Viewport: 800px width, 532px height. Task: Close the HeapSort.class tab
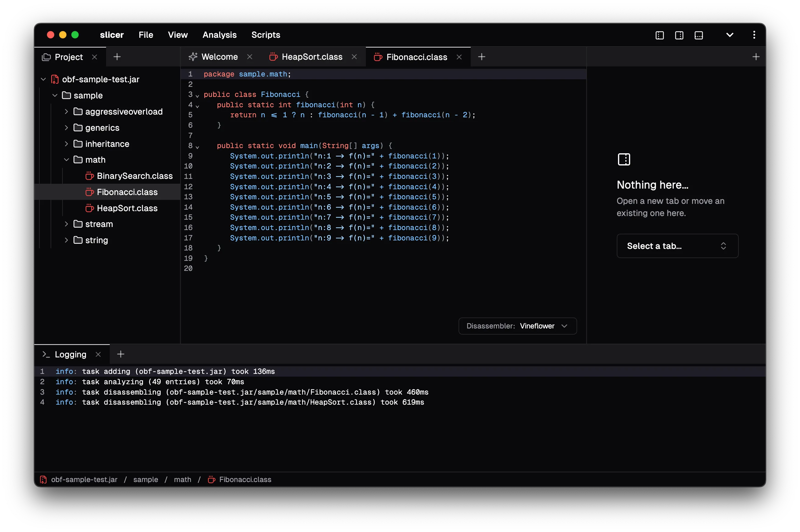point(354,57)
